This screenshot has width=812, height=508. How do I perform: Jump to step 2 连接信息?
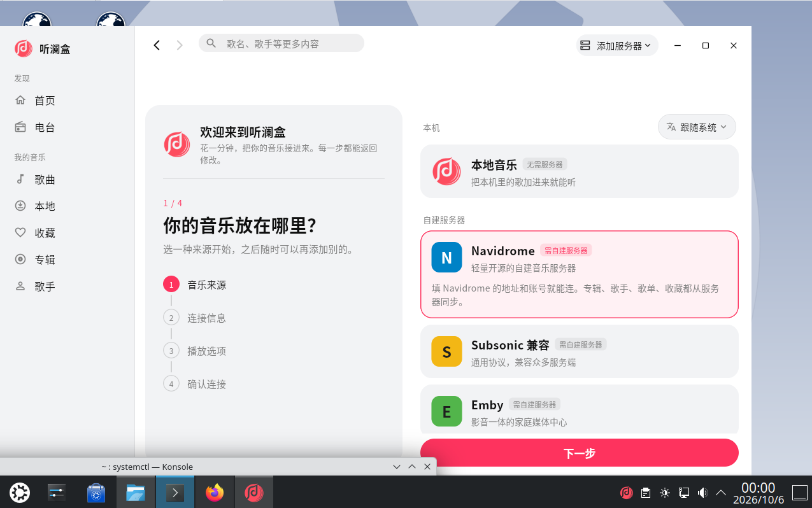(x=195, y=318)
